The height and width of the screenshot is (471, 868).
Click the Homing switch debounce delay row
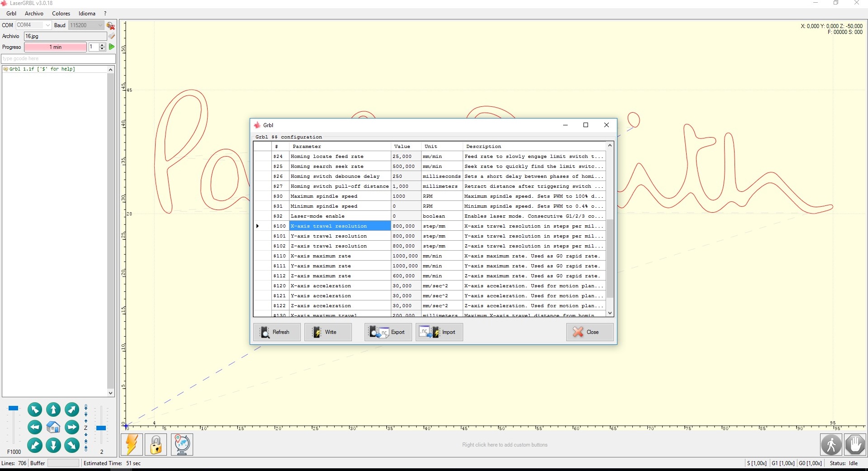coord(430,176)
